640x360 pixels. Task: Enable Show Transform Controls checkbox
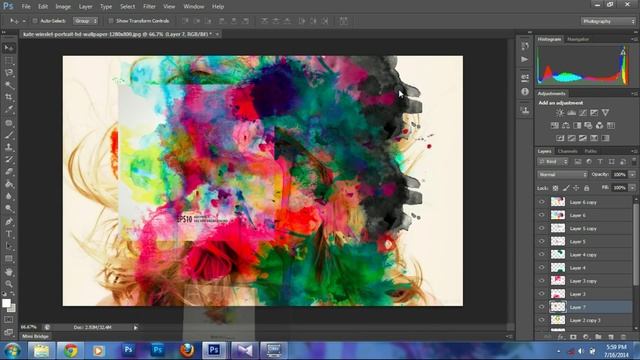(111, 21)
